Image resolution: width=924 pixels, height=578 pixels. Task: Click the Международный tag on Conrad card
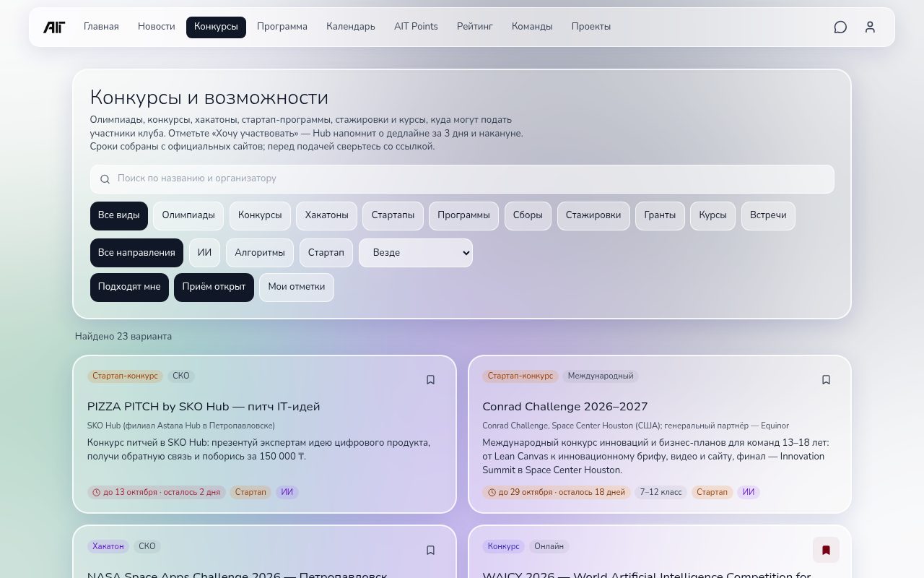pos(601,376)
